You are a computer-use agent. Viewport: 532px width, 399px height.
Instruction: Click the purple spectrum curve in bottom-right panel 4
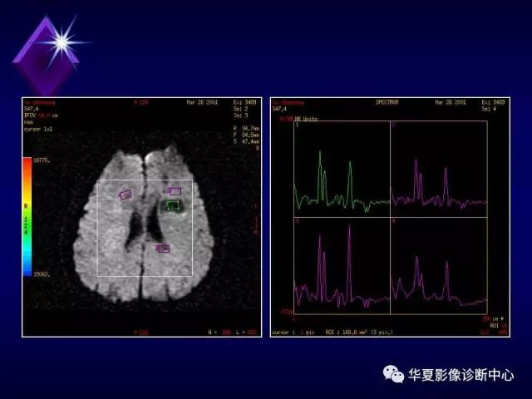tap(439, 281)
